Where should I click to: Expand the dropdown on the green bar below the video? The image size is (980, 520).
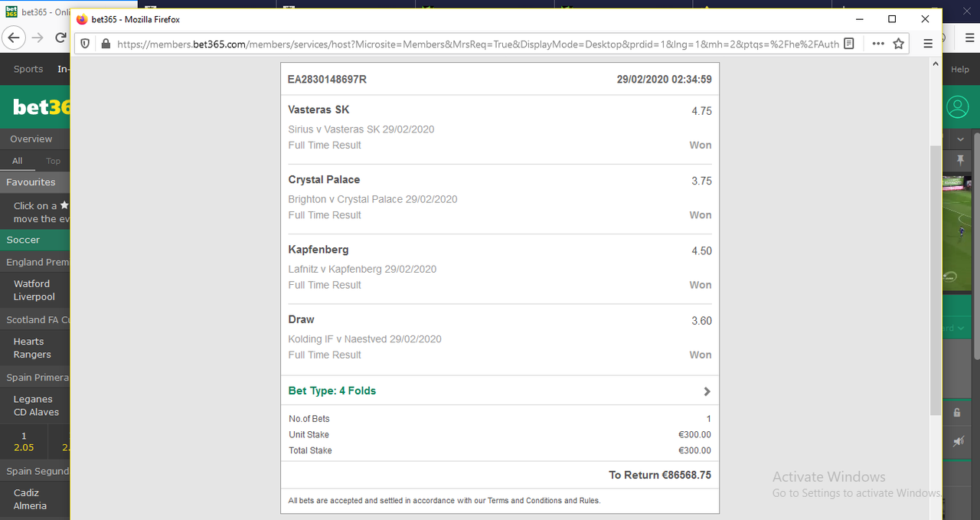click(959, 329)
